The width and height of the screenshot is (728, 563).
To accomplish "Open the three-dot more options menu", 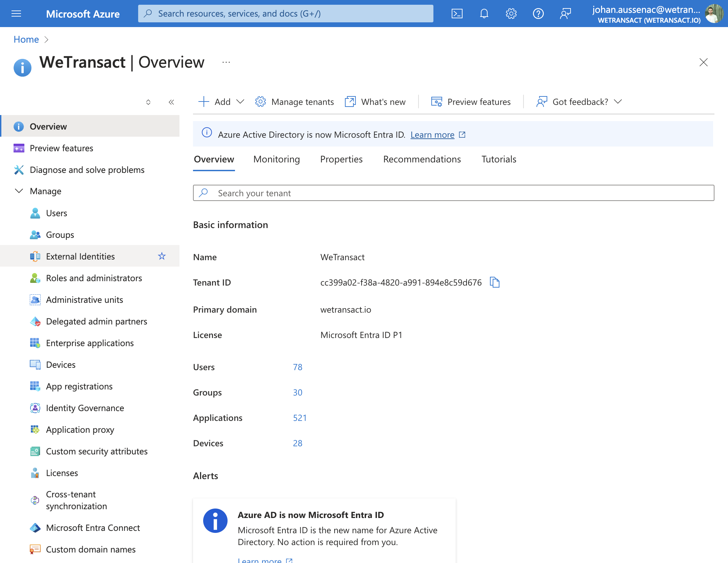I will tap(226, 62).
